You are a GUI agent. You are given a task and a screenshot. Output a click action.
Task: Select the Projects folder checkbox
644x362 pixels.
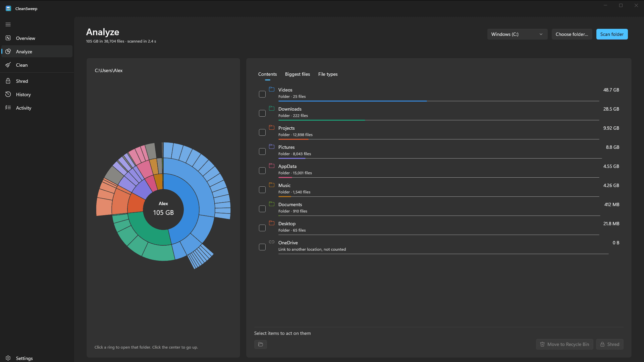tap(262, 132)
